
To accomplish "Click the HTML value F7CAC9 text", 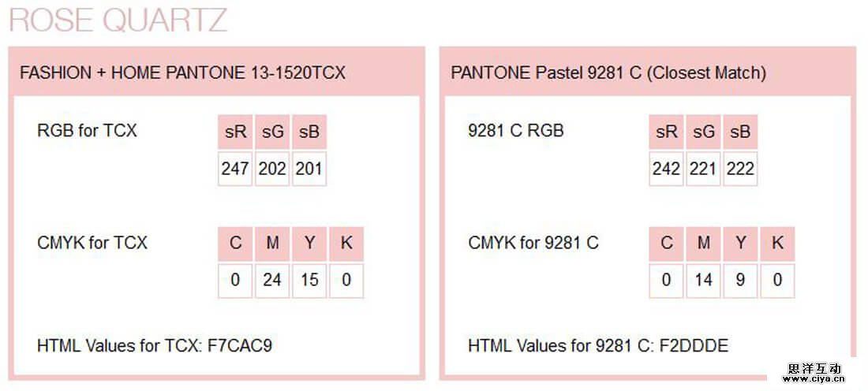I will tap(240, 345).
